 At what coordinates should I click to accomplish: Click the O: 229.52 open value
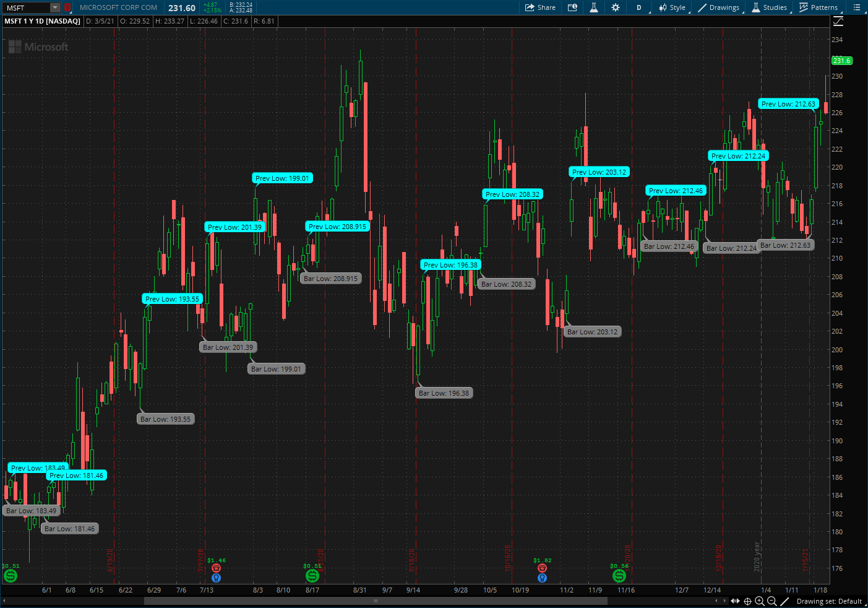pos(135,21)
